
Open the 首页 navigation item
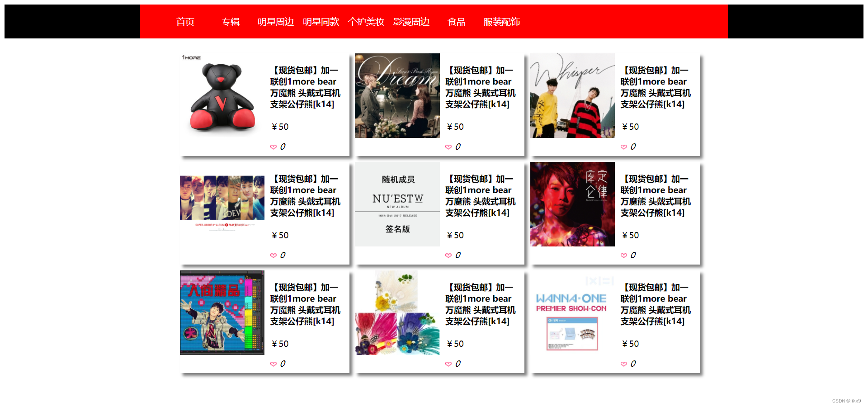point(185,22)
